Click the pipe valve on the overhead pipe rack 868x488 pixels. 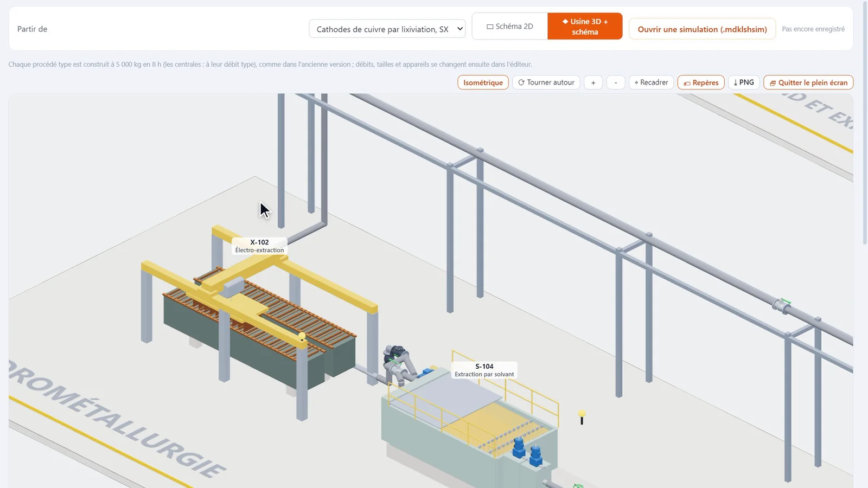[782, 305]
